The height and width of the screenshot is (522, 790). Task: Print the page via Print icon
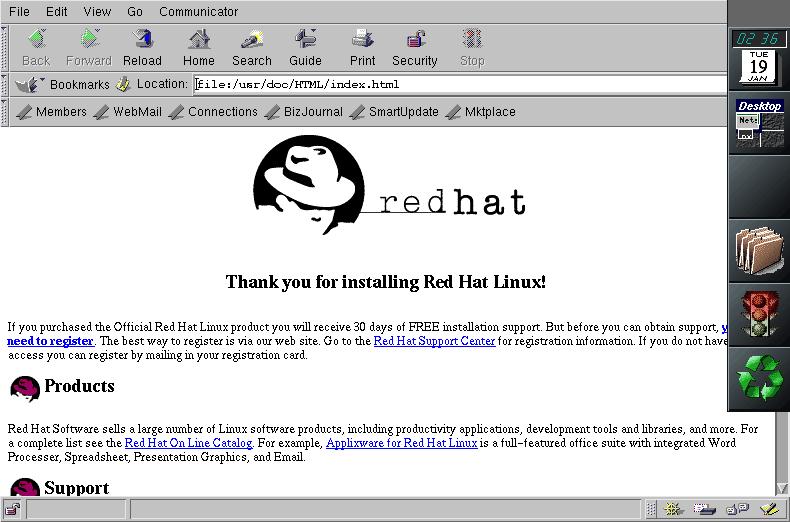[x=362, y=48]
